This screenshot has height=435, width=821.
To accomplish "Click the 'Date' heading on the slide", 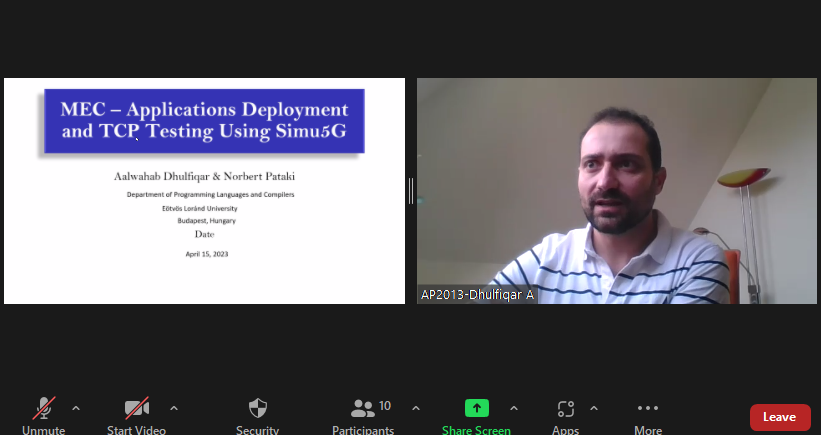I will click(204, 234).
